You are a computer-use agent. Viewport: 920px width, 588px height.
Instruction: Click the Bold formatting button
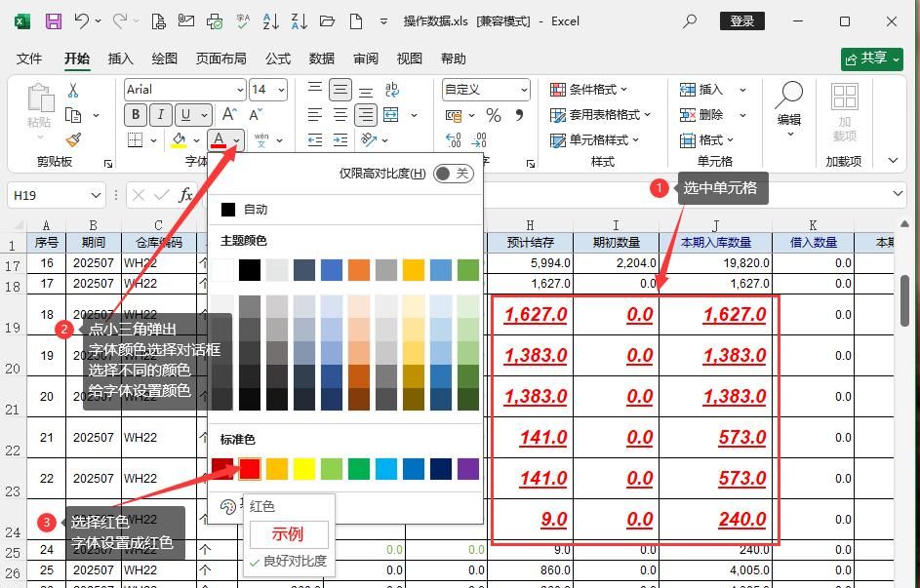(135, 115)
